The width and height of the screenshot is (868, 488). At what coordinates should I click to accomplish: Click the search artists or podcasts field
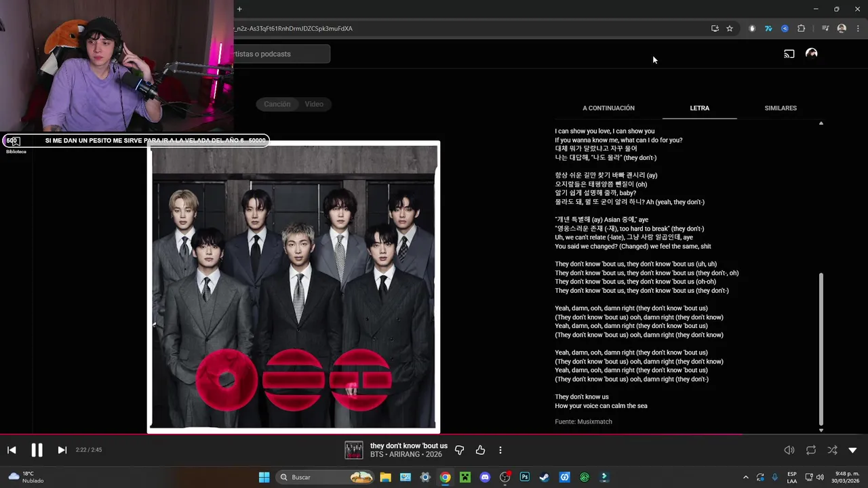[282, 54]
